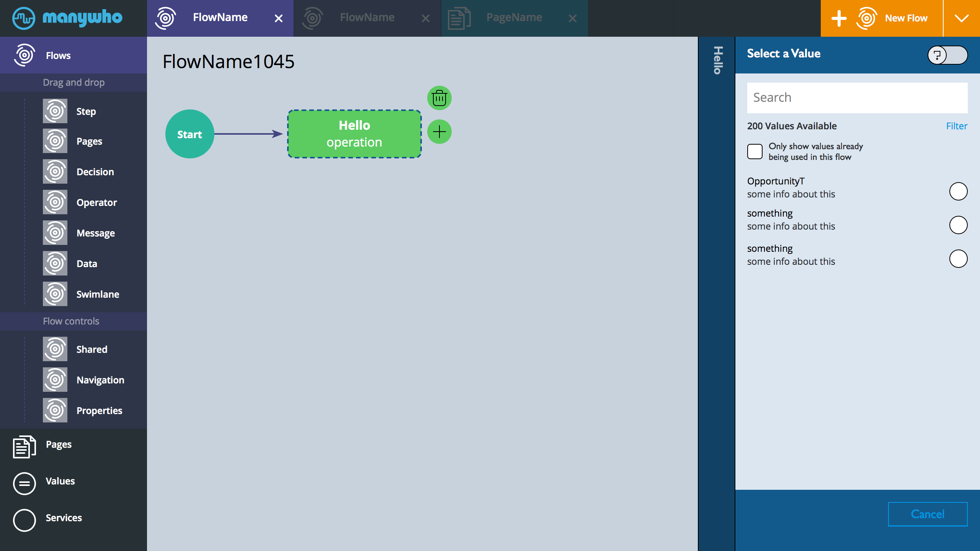980x551 pixels.
Task: Click the Drag and drop section header
Action: pyautogui.click(x=73, y=82)
